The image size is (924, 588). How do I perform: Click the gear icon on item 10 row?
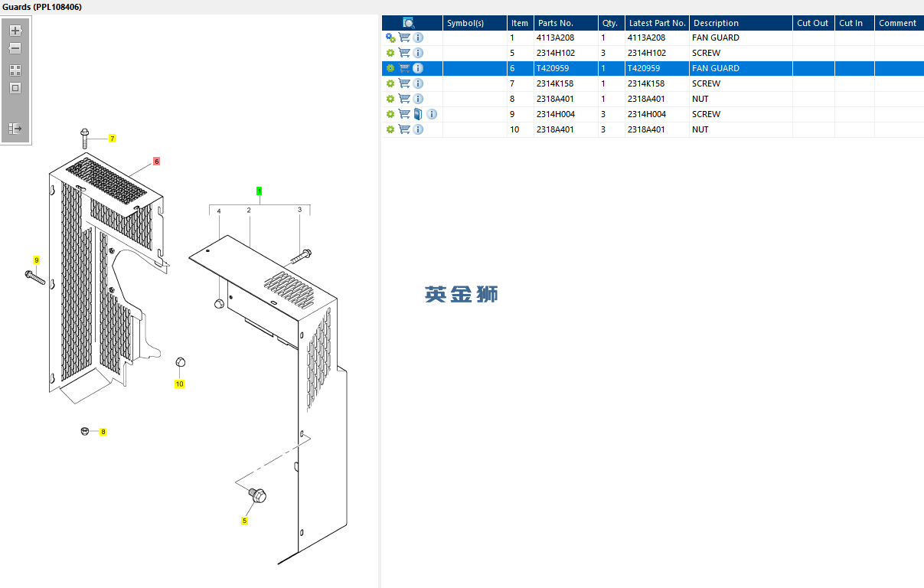[x=390, y=129]
